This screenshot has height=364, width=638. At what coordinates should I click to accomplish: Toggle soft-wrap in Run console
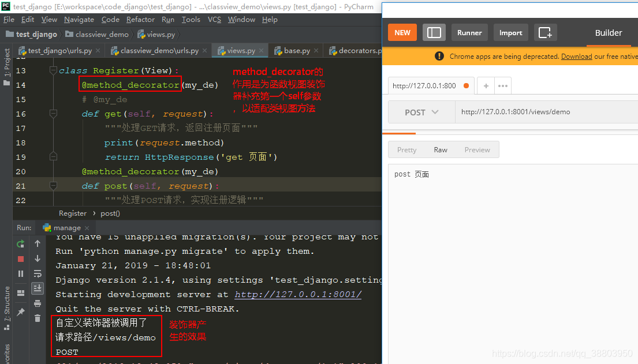point(38,273)
